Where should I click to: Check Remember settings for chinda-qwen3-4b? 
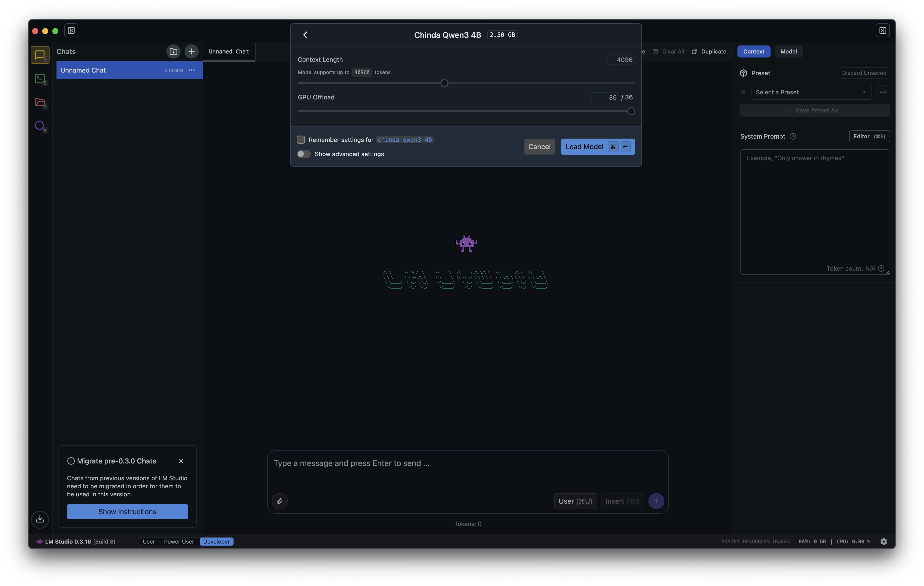[301, 140]
